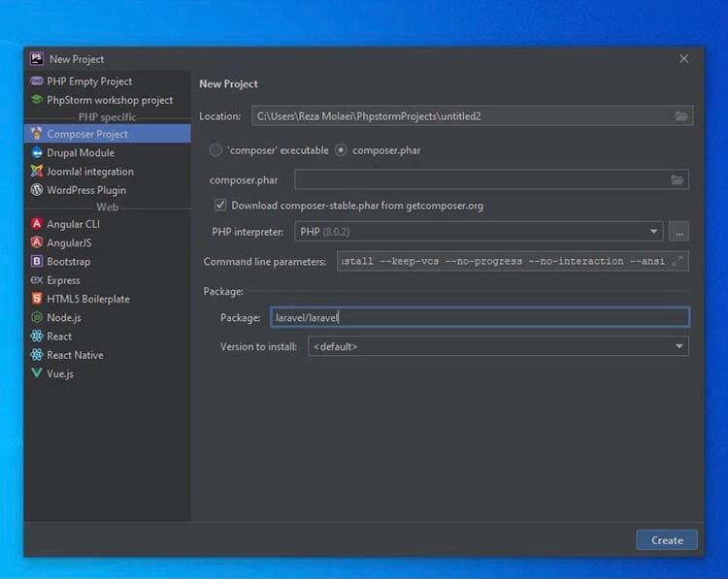Select the AngularJS icon
The height and width of the screenshot is (579, 728).
coord(37,242)
